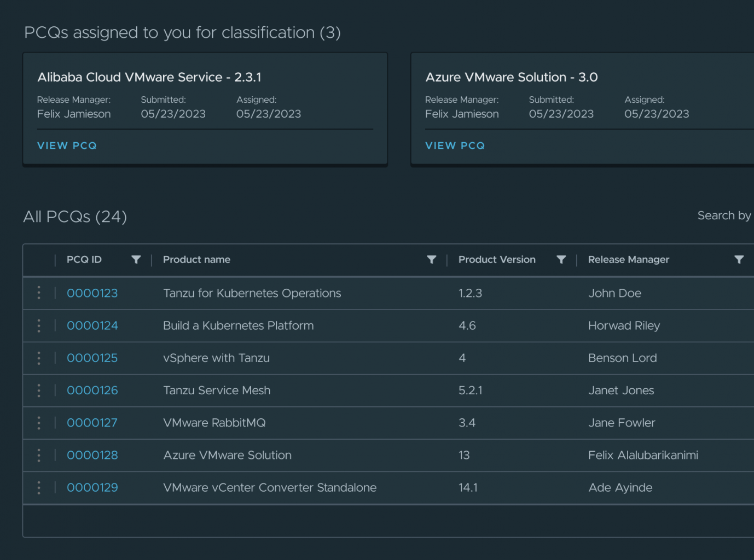Open the Release Manager column filter
Screen dimensions: 754x560
(x=740, y=260)
